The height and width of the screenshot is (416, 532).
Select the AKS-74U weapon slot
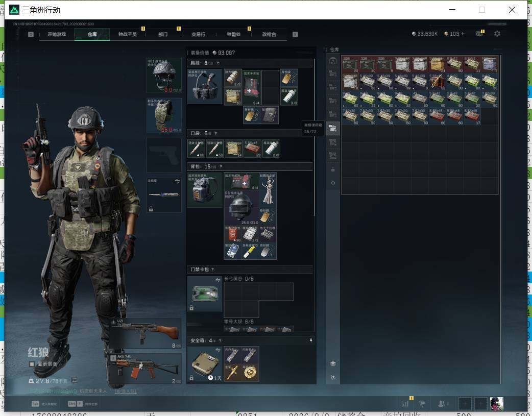tap(145, 369)
